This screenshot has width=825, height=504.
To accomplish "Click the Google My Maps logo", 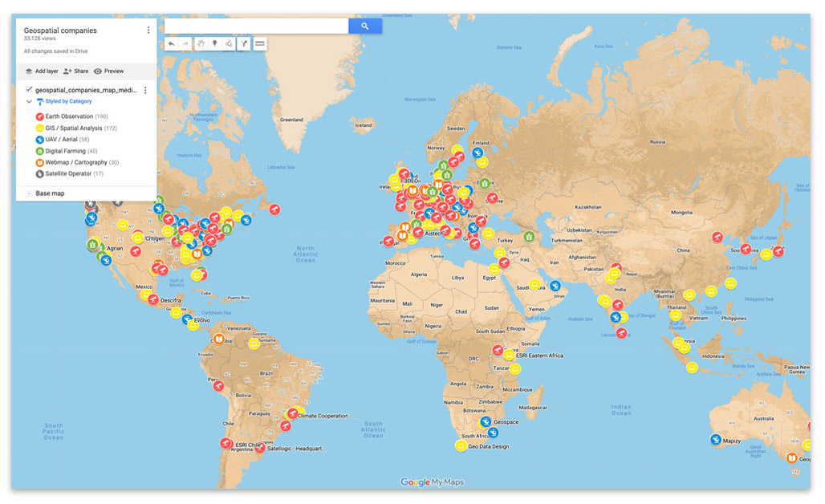I will click(x=433, y=482).
